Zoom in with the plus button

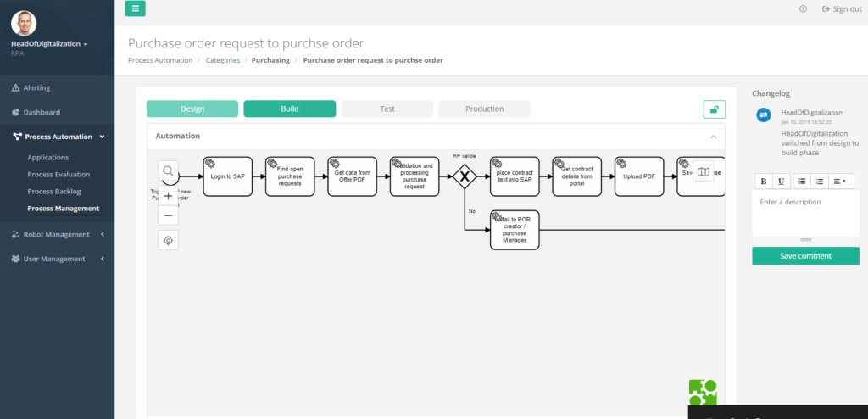(x=169, y=196)
